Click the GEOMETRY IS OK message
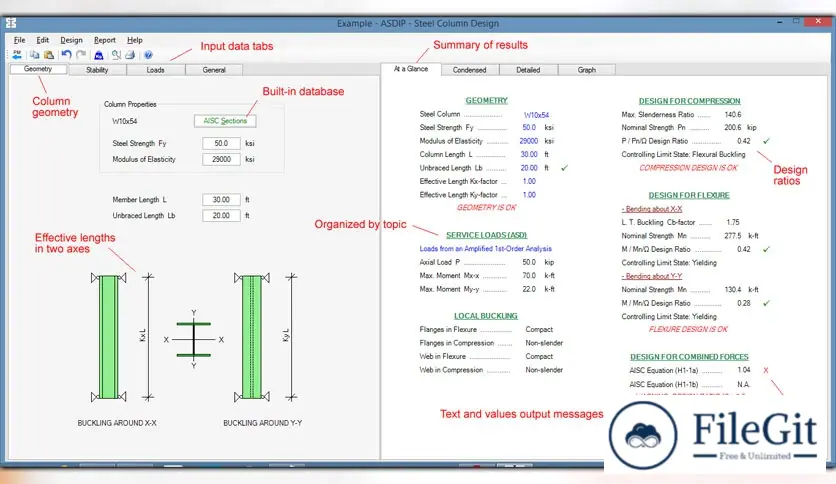 [x=486, y=207]
